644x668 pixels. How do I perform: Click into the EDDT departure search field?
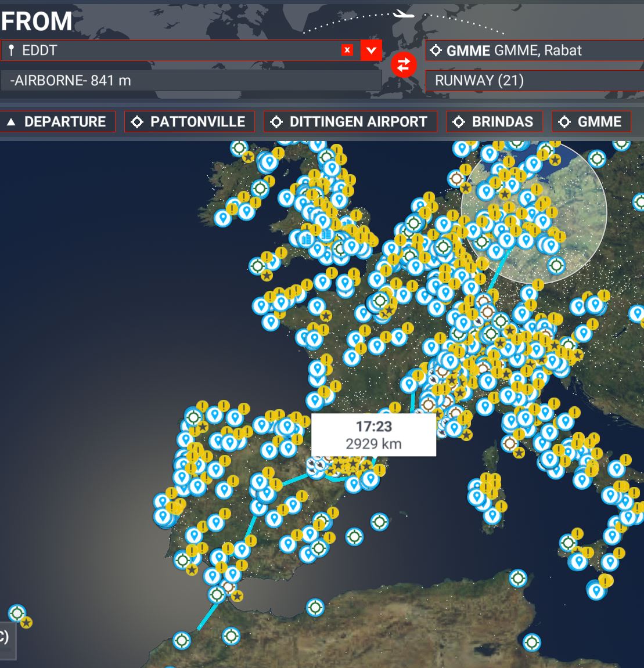(x=174, y=50)
